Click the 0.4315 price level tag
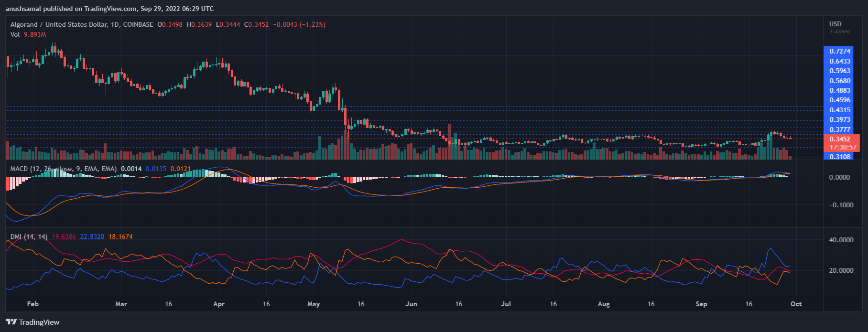This screenshot has width=868, height=332. [840, 110]
